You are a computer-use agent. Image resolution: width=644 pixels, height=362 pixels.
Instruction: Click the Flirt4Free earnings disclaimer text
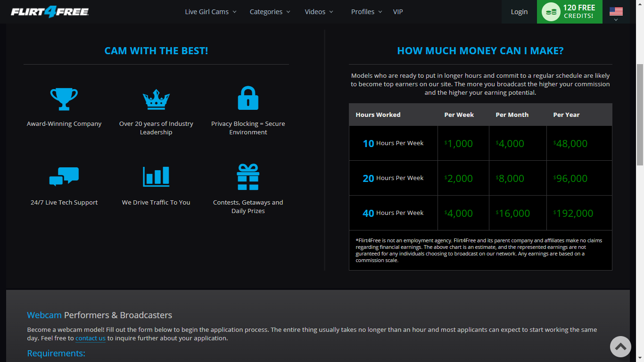[479, 250]
